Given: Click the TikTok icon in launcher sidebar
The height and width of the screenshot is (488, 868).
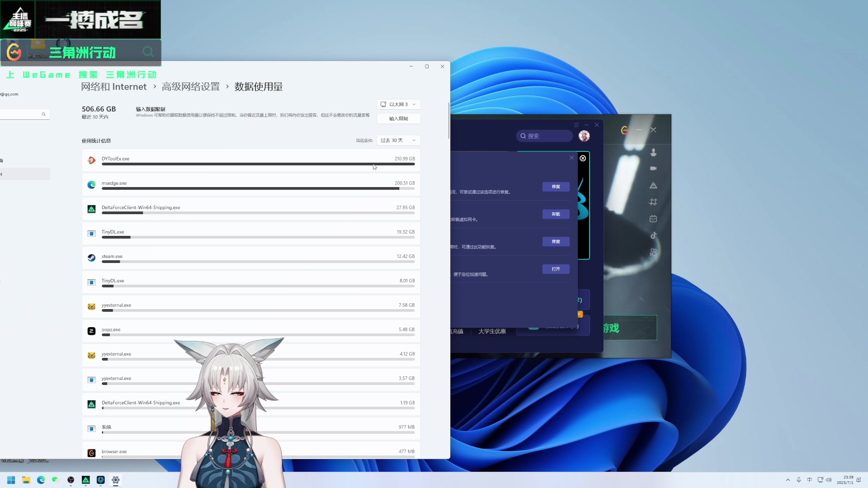Looking at the screenshot, I should point(653,235).
